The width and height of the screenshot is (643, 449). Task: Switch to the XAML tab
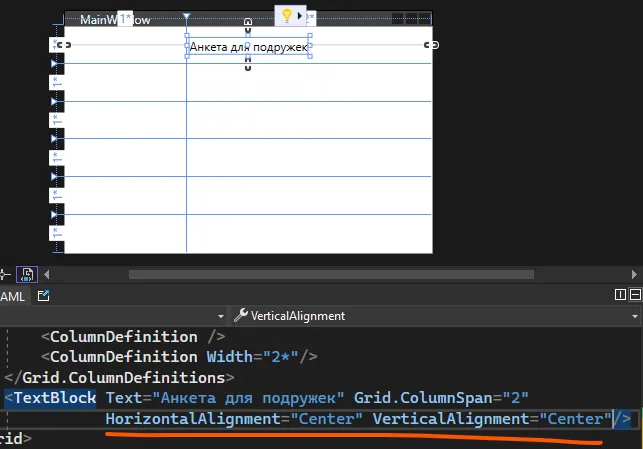pyautogui.click(x=12, y=296)
